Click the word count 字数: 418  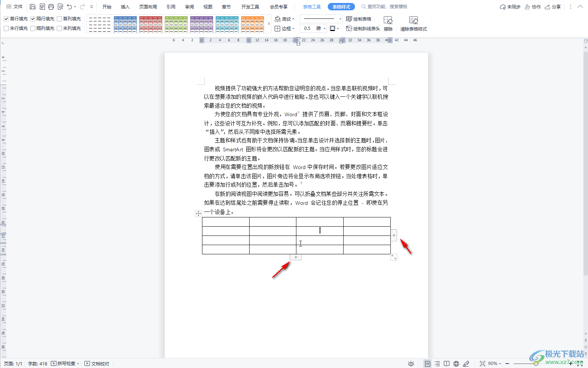(x=38, y=364)
